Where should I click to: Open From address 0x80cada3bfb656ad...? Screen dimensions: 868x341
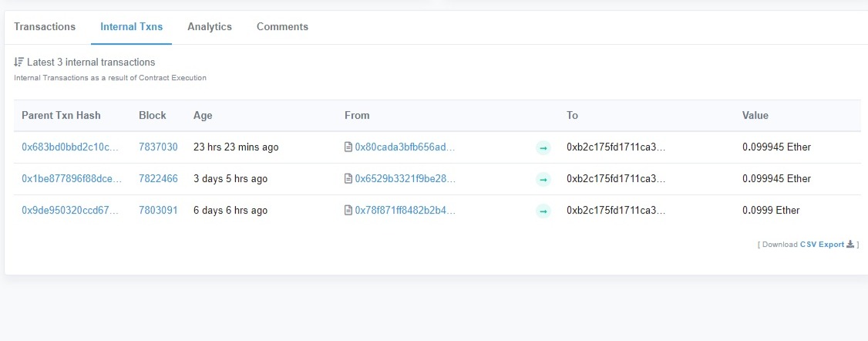pyautogui.click(x=405, y=147)
